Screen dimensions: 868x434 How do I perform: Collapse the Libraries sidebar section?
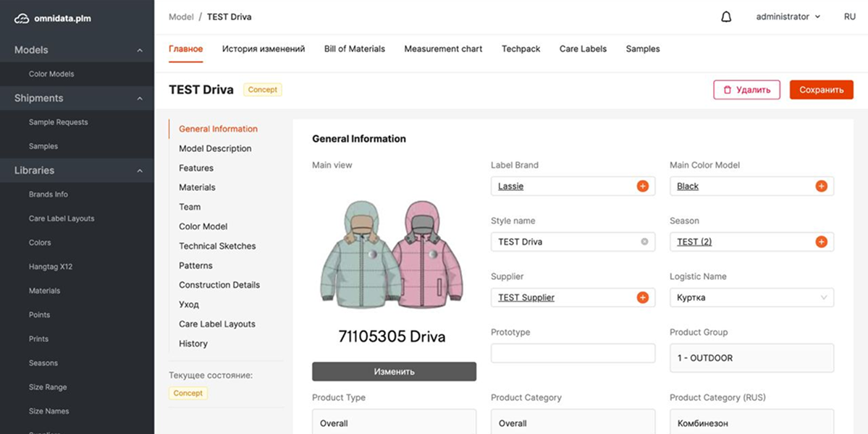[140, 171]
